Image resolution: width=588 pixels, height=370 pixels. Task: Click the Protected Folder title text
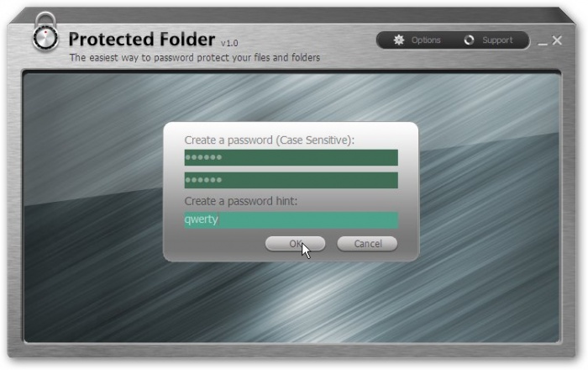[142, 40]
